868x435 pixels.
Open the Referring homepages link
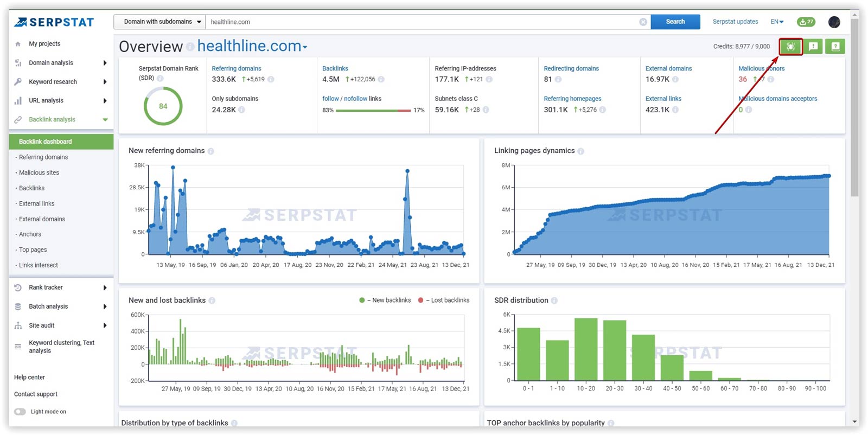pos(572,99)
